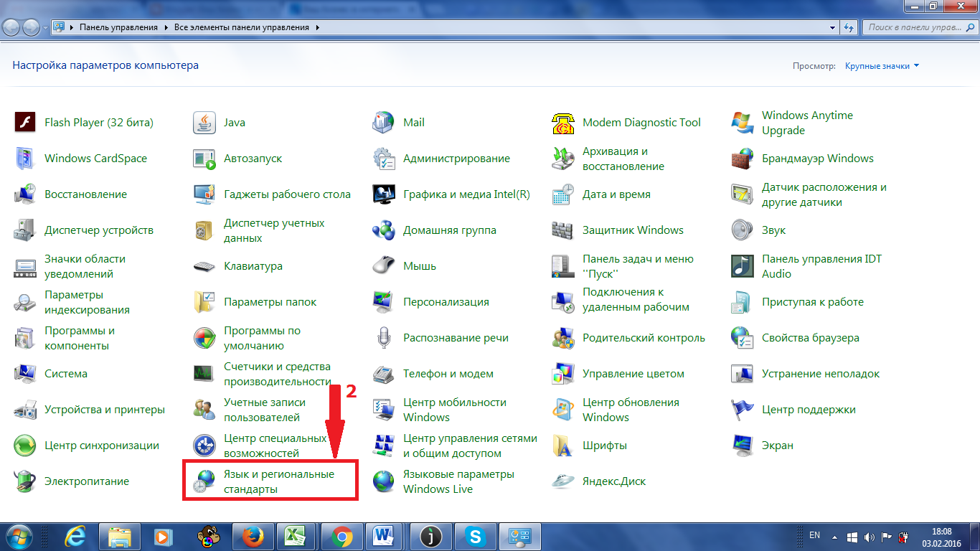Click the Mail icon

pyautogui.click(x=384, y=123)
